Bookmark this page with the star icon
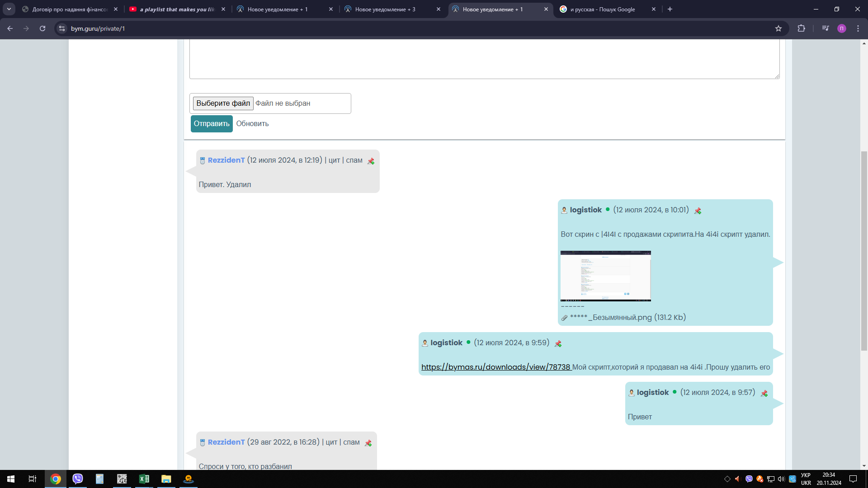Screen dimensions: 868x488 pos(778,28)
